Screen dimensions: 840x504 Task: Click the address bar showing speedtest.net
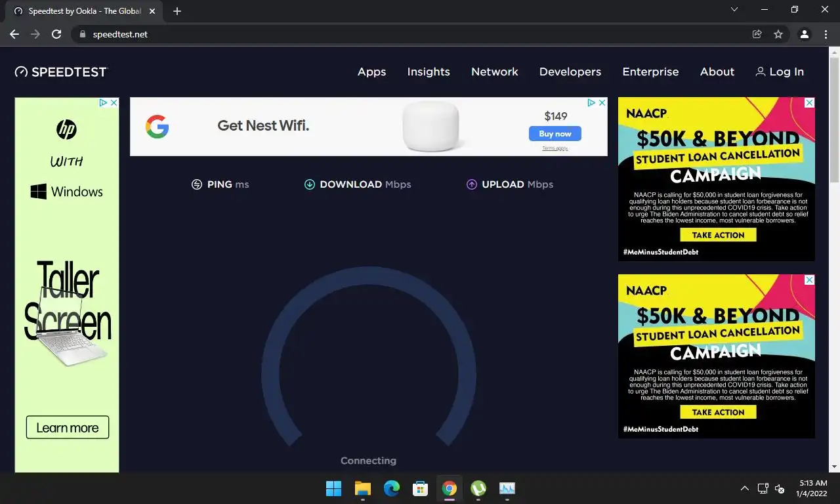pyautogui.click(x=429, y=34)
